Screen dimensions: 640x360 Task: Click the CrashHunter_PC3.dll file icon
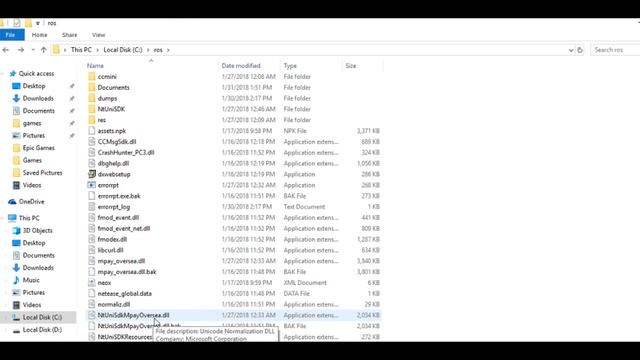pos(92,152)
